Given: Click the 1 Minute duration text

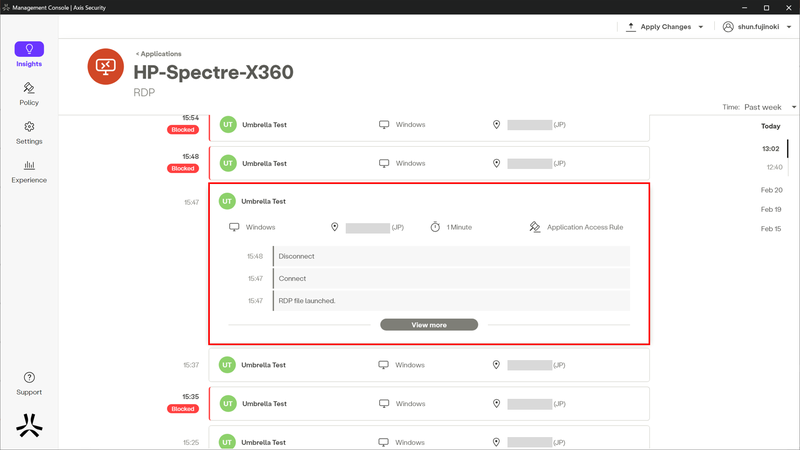Looking at the screenshot, I should click(x=459, y=227).
